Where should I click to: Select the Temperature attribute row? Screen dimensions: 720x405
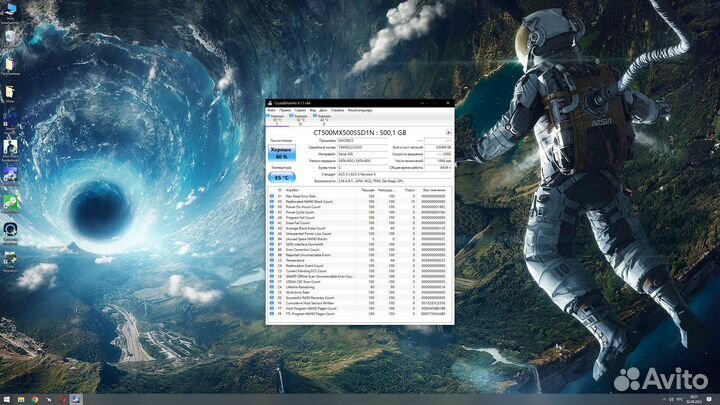(360, 260)
